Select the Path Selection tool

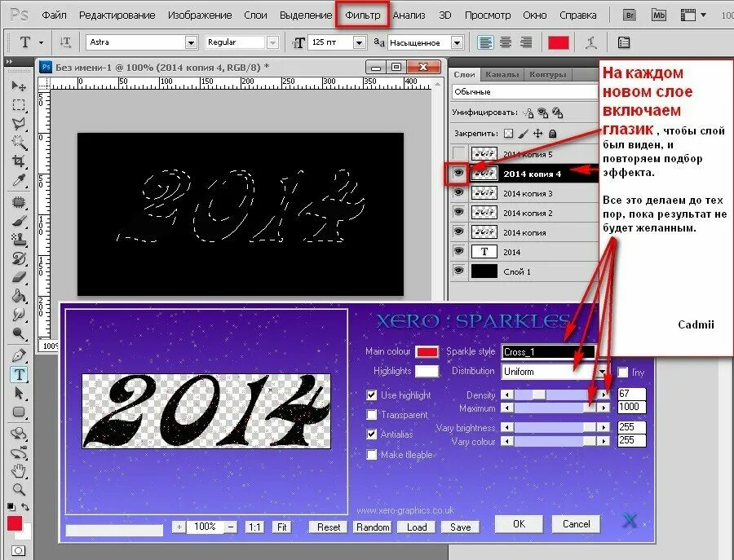[19, 393]
